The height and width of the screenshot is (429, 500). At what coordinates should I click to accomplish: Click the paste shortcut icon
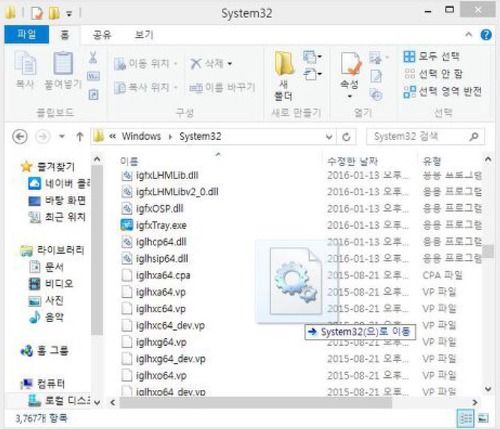(93, 95)
